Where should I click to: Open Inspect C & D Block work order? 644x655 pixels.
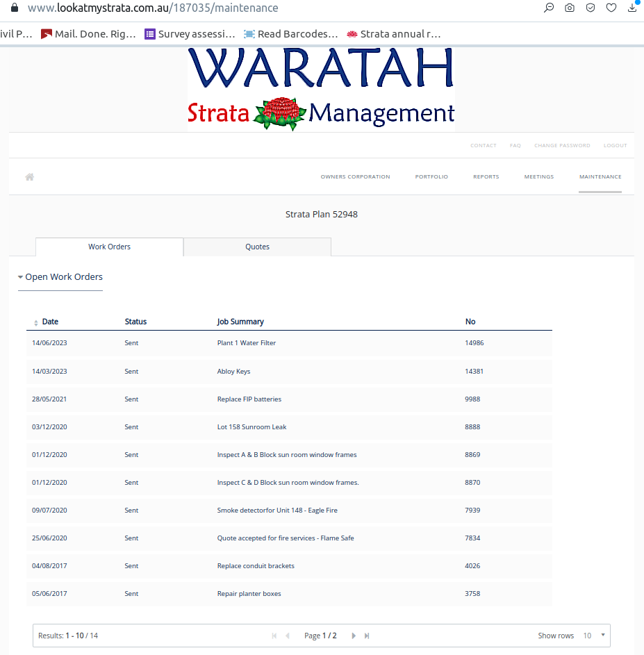click(x=288, y=483)
